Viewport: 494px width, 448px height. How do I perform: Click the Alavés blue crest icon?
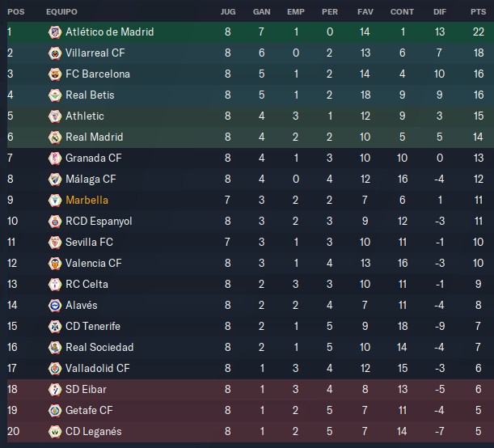click(x=55, y=306)
